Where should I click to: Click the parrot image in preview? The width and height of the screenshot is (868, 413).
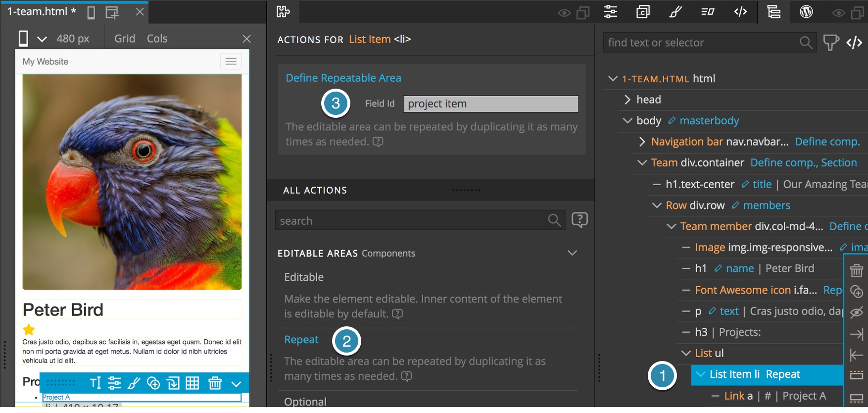pos(132,182)
